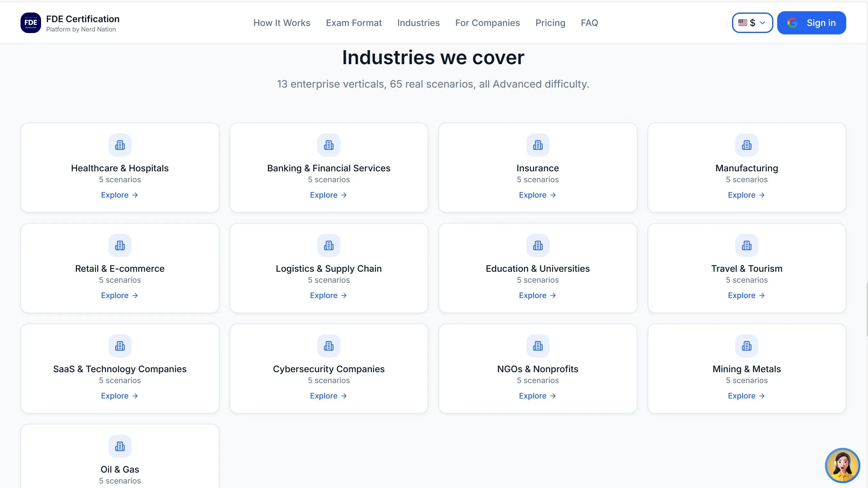Click the Banking & Financial Services title

[x=329, y=168]
